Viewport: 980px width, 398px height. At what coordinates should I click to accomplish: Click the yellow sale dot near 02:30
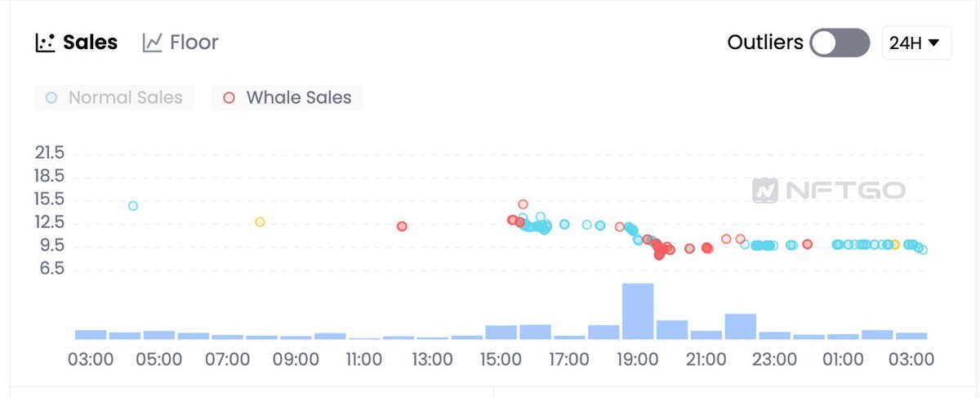pyautogui.click(x=895, y=244)
